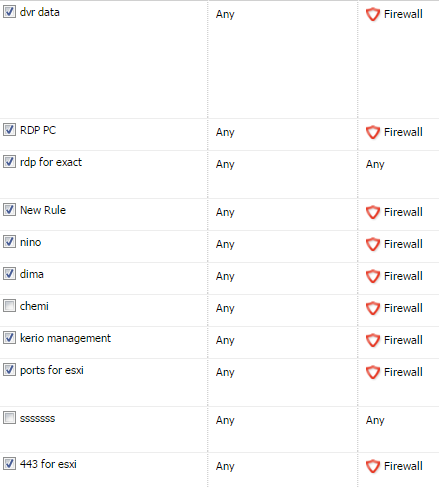Select Firewall shield icon in 443 for esxi row
439x487 pixels.
tap(373, 466)
